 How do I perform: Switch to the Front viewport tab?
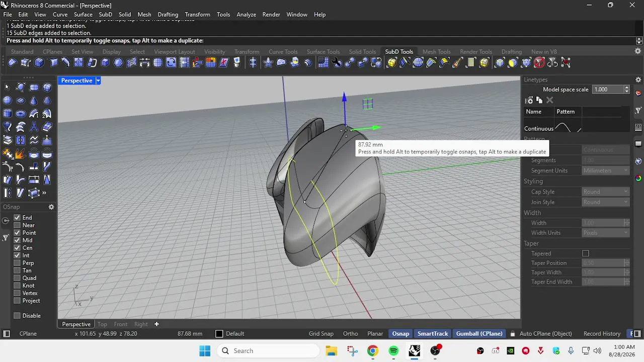tap(121, 324)
